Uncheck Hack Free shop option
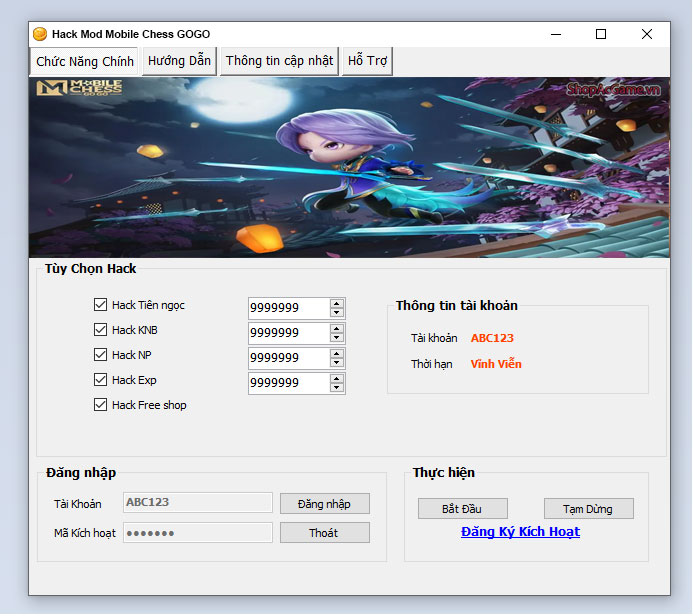The width and height of the screenshot is (693, 616). [100, 405]
